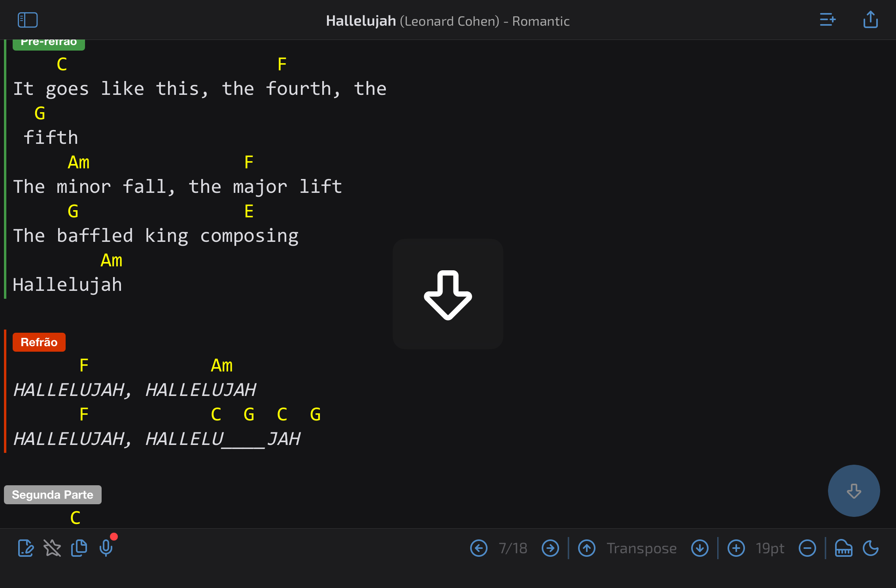The height and width of the screenshot is (588, 896).
Task: Select the Refrão section label
Action: (x=39, y=342)
